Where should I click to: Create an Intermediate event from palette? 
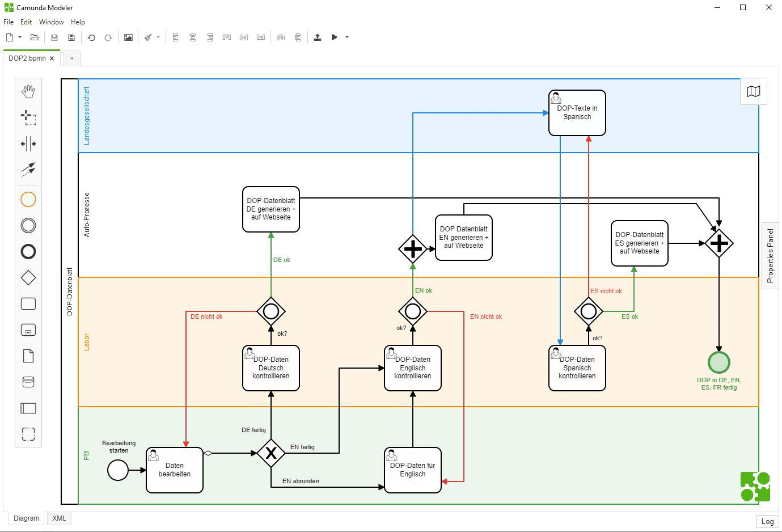28,226
